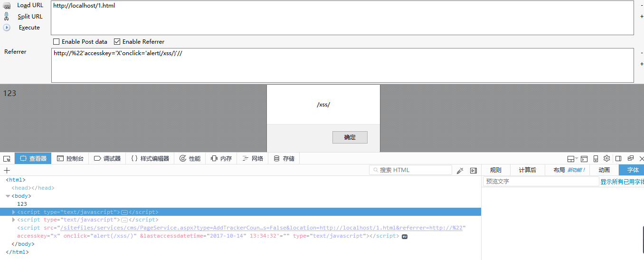The image size is (644, 260).
Task: Open the frame selector dropdown icon
Action: [572, 159]
